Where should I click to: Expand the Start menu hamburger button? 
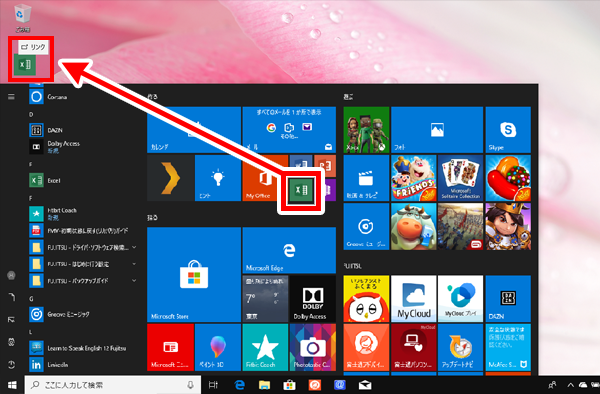click(11, 97)
